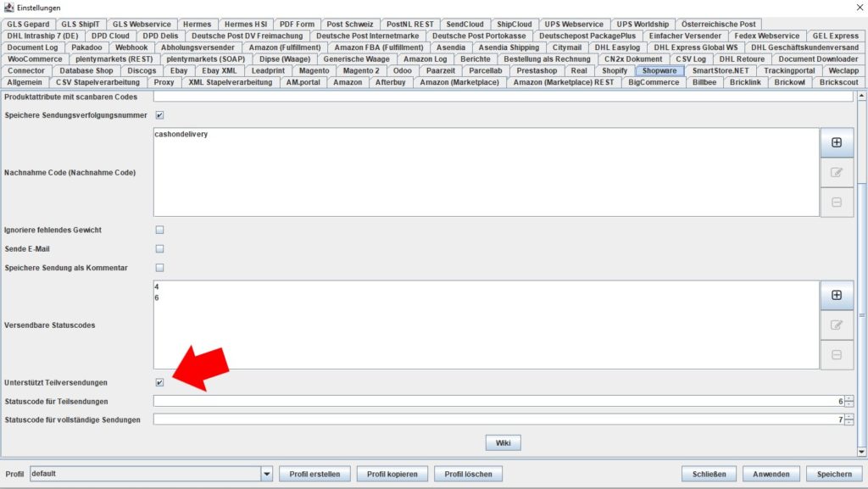Click the scrollbar up arrow
The image size is (868, 489).
point(861,97)
